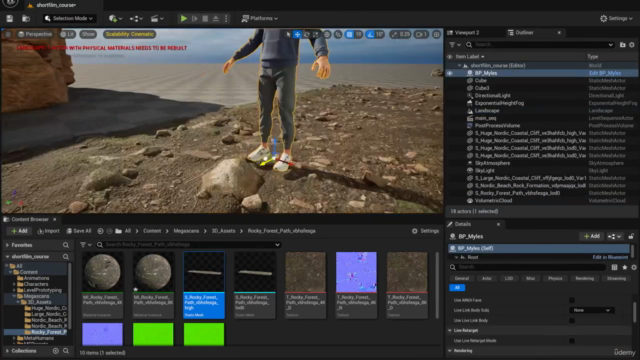Open Live Link Body Subj dropdown
This screenshot has width=640, height=360.
pyautogui.click(x=591, y=310)
